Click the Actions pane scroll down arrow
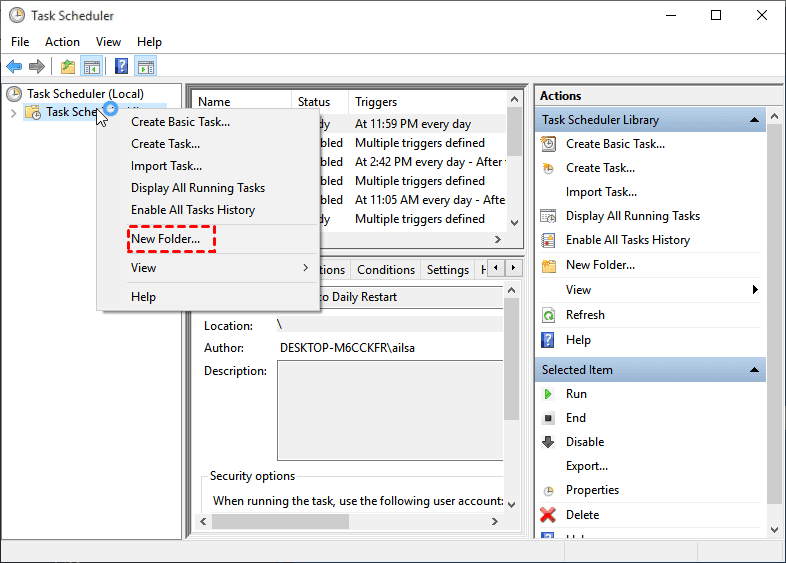The width and height of the screenshot is (786, 563). (774, 529)
